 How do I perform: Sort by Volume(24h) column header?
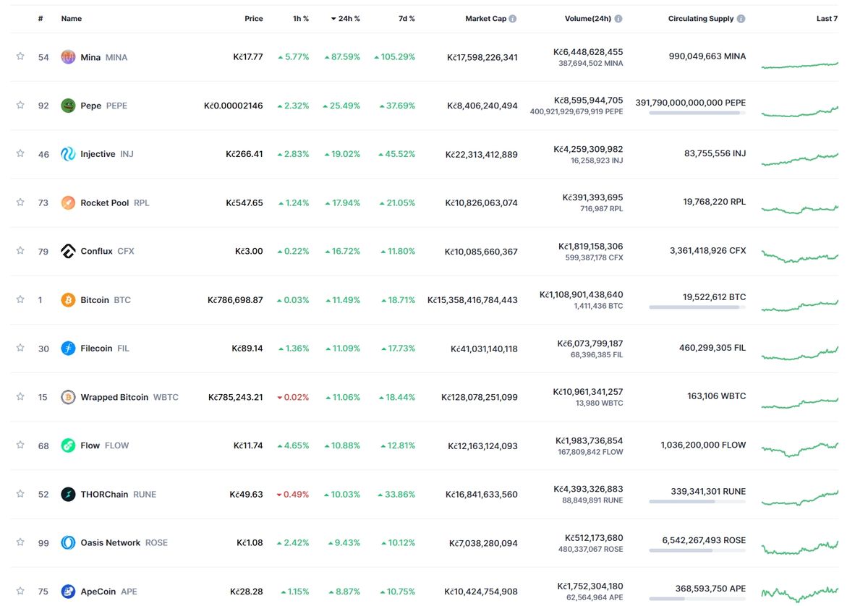589,19
